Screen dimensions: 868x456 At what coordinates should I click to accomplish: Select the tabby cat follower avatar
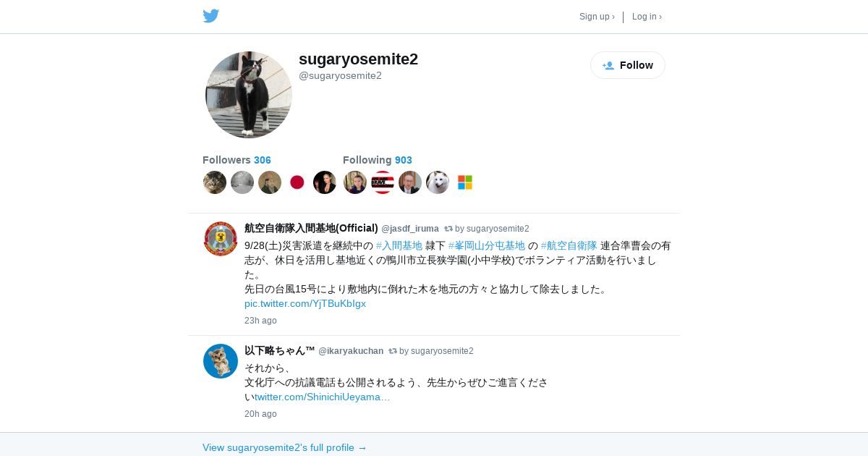point(215,182)
